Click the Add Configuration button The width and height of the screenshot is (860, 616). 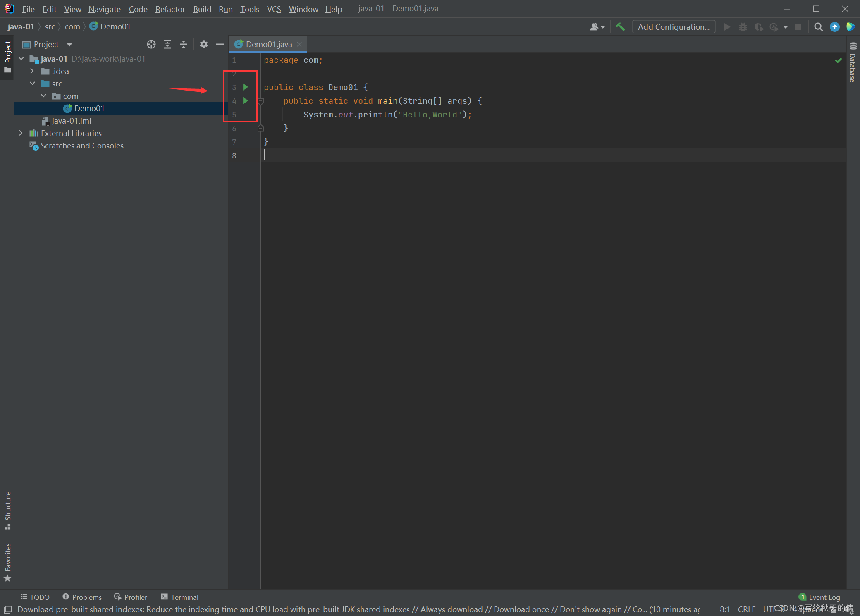(x=673, y=27)
